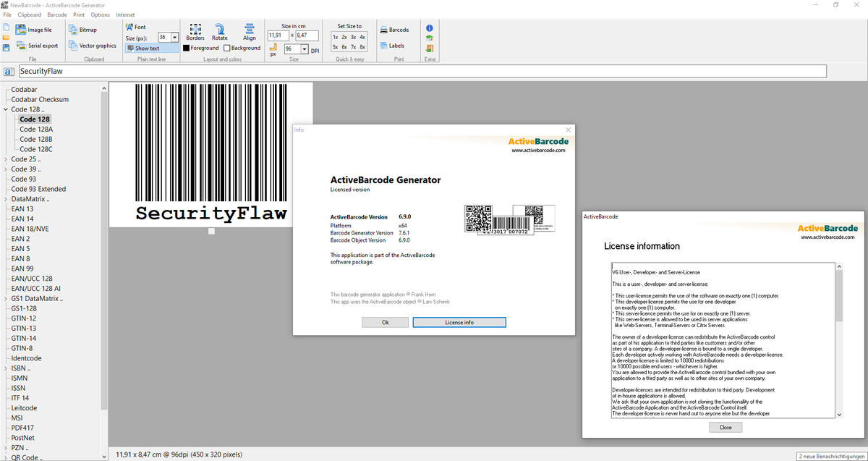Click the green middle icon in Extra
This screenshot has height=461, width=868.
coord(430,38)
